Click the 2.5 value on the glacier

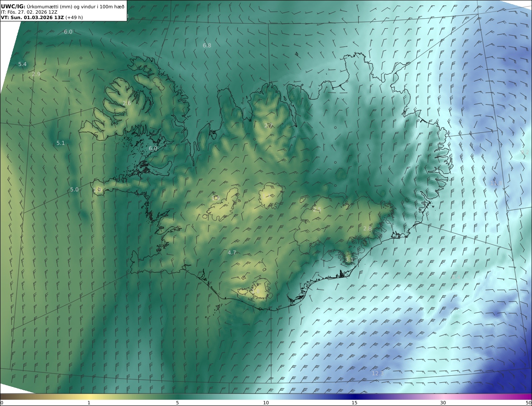(317, 210)
